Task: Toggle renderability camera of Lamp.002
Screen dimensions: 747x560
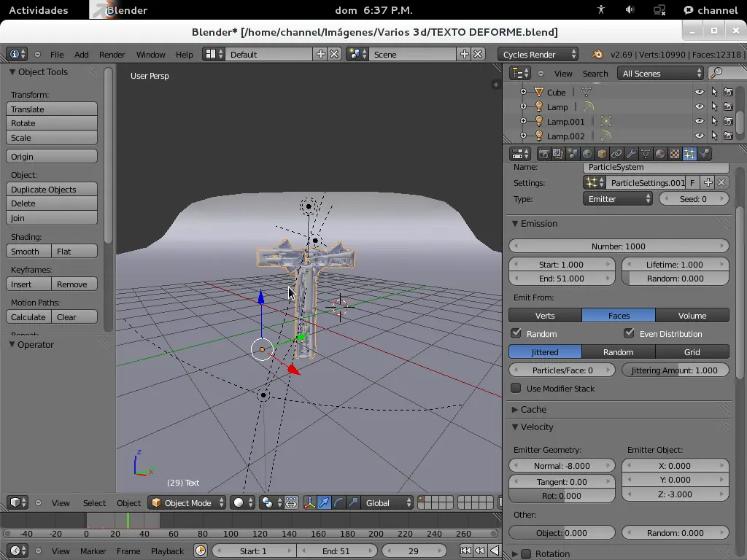Action: pos(729,136)
